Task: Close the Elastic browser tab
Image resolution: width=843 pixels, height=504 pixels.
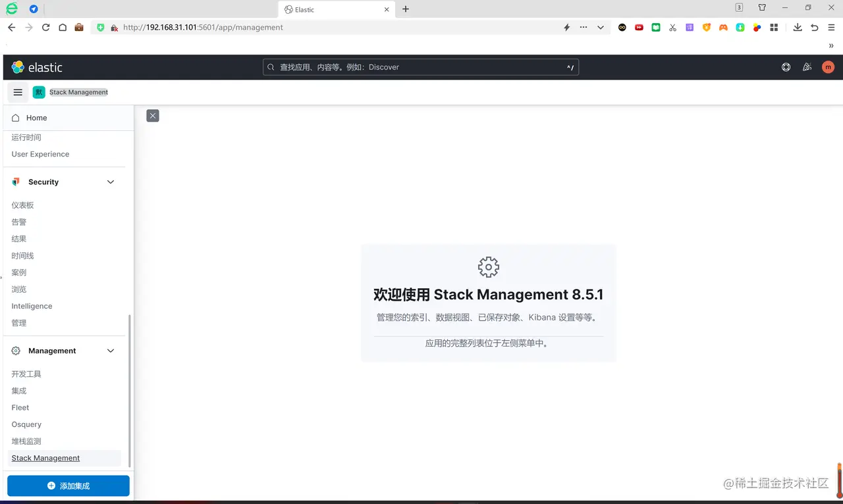Action: point(387,9)
